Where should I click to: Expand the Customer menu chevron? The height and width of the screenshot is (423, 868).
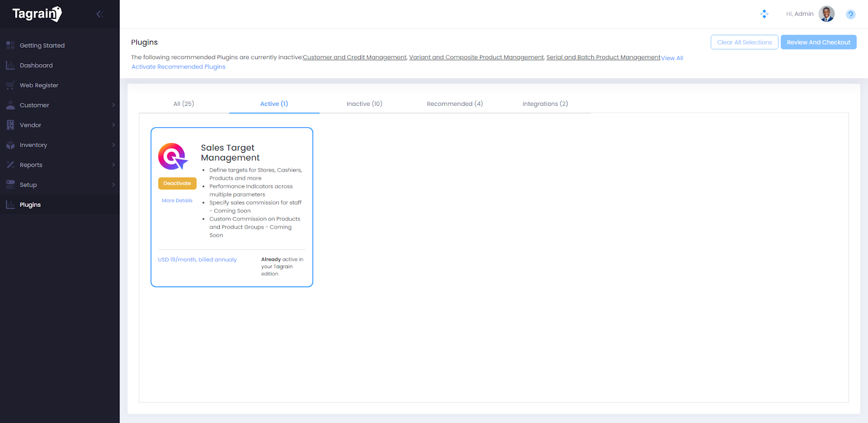tap(113, 105)
